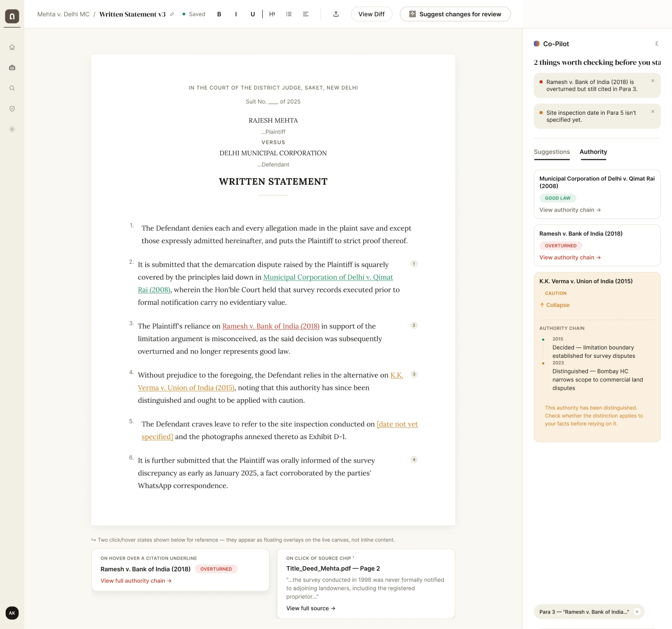Click Title_Deed_Mehta.pdf — Page 2 title
The width and height of the screenshot is (672, 629).
[333, 568]
